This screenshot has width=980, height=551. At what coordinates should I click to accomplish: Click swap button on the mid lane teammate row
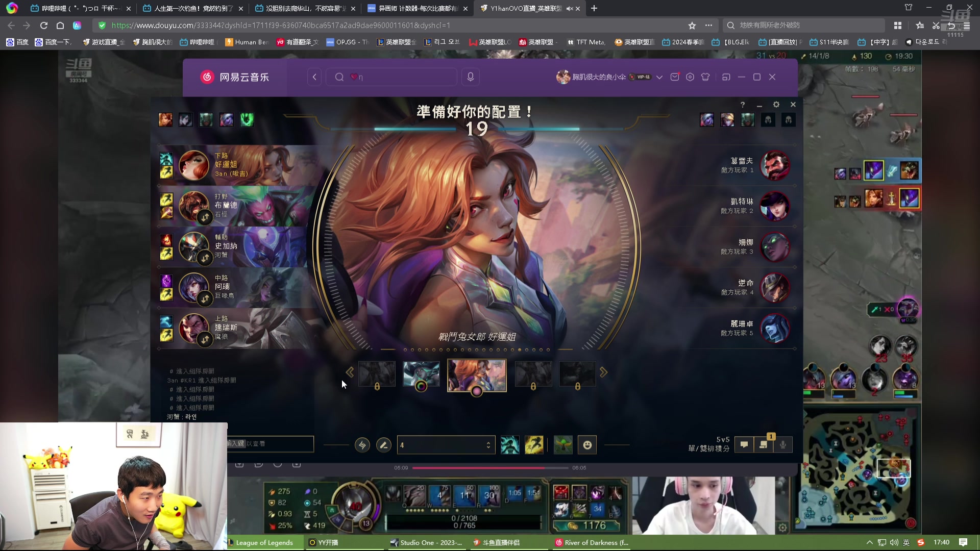[205, 298]
